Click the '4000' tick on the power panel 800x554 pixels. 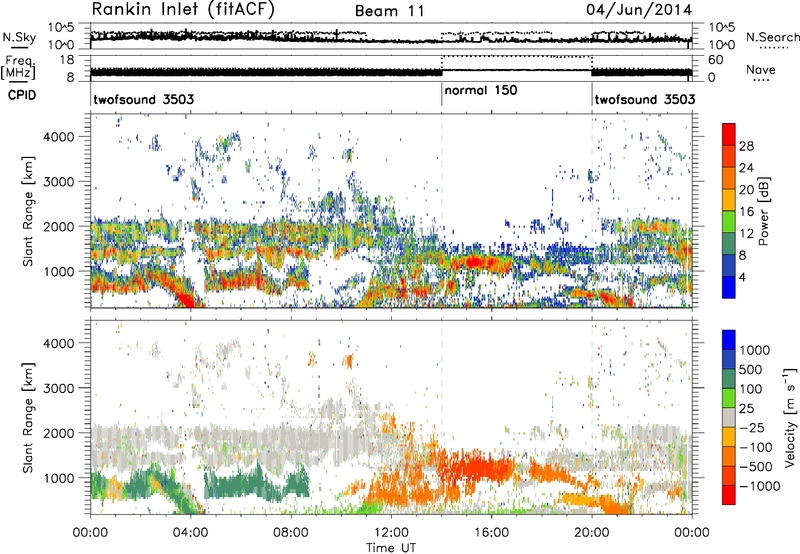pos(59,137)
